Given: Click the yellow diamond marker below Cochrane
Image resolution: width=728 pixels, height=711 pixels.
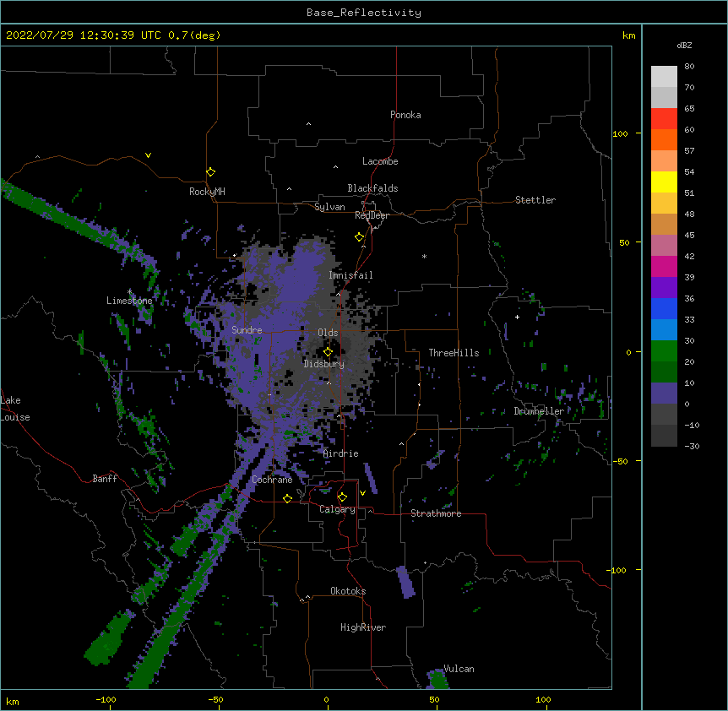Looking at the screenshot, I should (x=287, y=498).
